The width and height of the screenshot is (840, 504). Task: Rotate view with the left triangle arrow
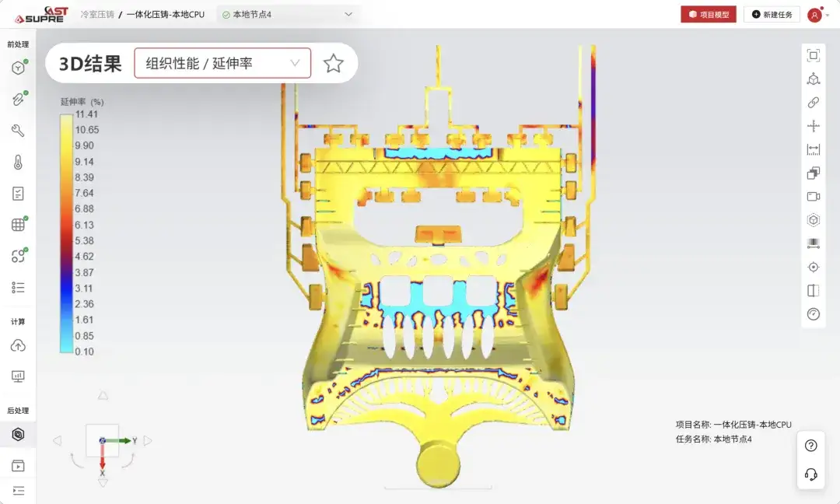coord(58,441)
